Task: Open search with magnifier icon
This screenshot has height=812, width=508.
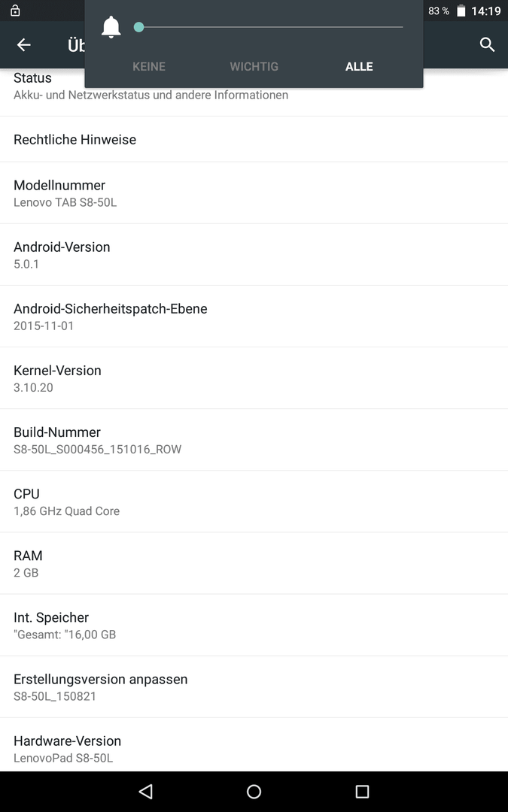Action: pos(487,45)
